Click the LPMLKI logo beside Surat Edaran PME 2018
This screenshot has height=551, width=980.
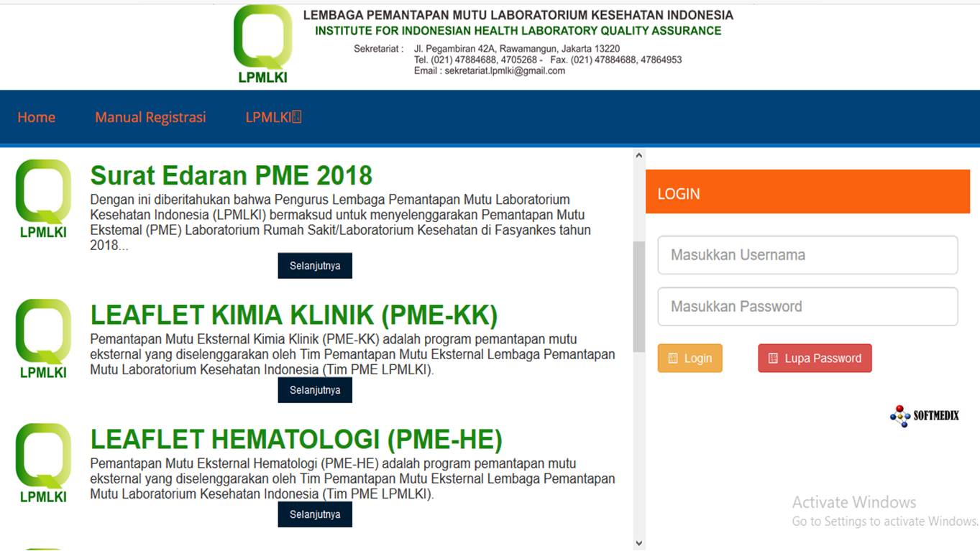pyautogui.click(x=43, y=198)
